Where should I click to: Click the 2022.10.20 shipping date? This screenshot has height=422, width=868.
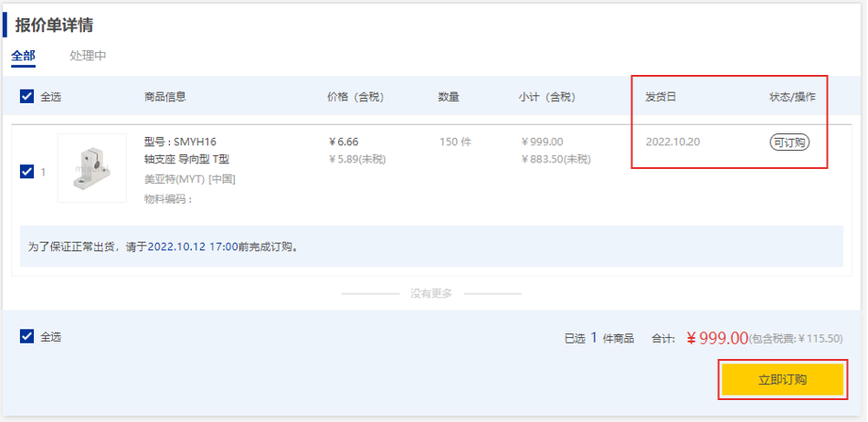click(672, 142)
